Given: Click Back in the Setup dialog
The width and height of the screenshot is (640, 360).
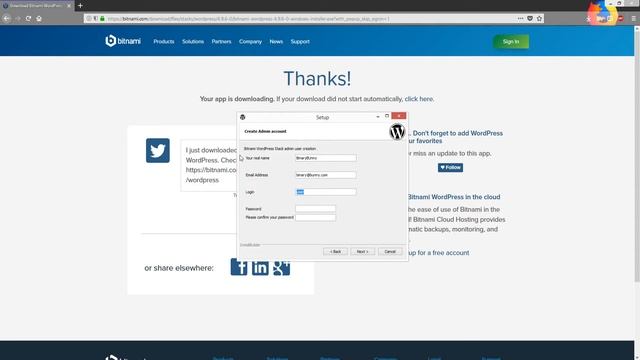Looking at the screenshot, I should pyautogui.click(x=335, y=251).
